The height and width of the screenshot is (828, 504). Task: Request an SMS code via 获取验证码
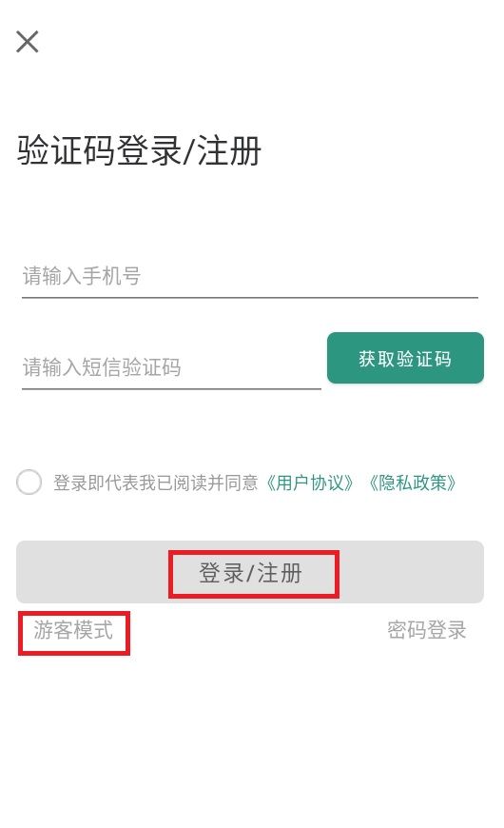point(405,358)
